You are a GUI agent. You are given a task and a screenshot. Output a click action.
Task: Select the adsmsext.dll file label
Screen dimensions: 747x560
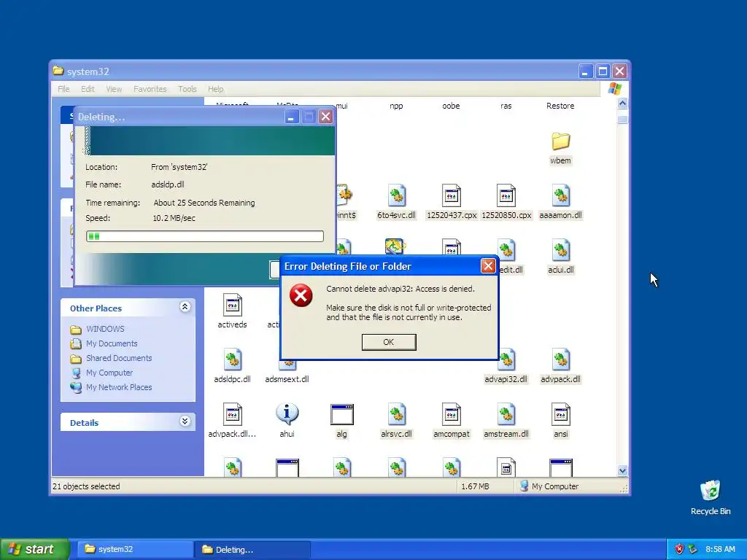[287, 379]
